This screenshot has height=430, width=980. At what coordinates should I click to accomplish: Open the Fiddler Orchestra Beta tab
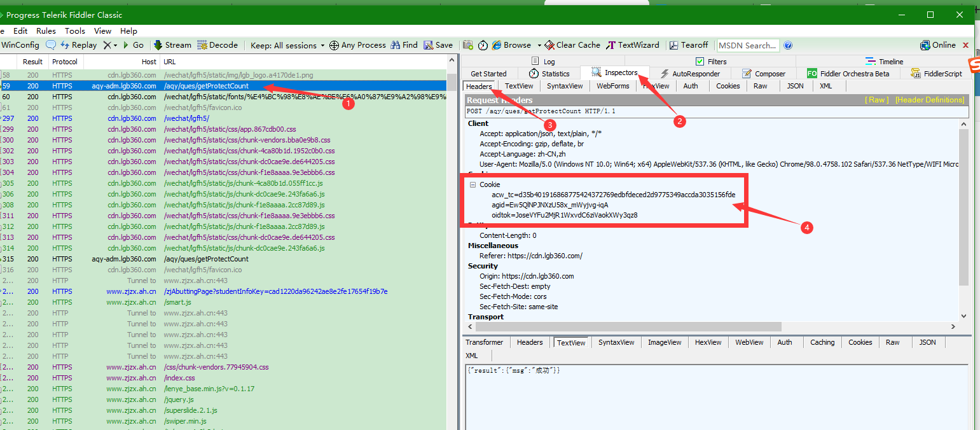click(848, 74)
